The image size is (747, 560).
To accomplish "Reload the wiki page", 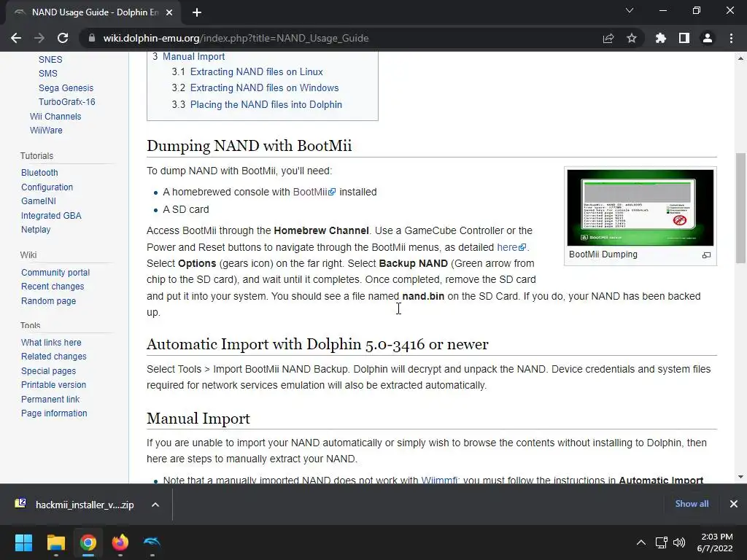I will [63, 38].
